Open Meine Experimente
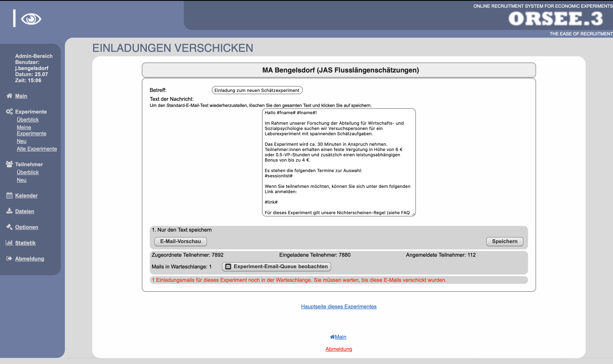The image size is (613, 364). click(x=31, y=130)
